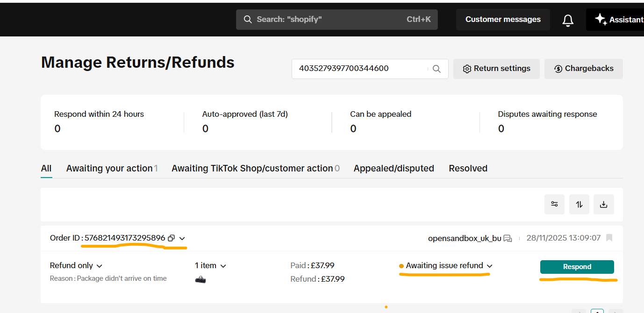Viewport: 644px width, 313px height.
Task: Click the download export icon button
Action: click(603, 204)
